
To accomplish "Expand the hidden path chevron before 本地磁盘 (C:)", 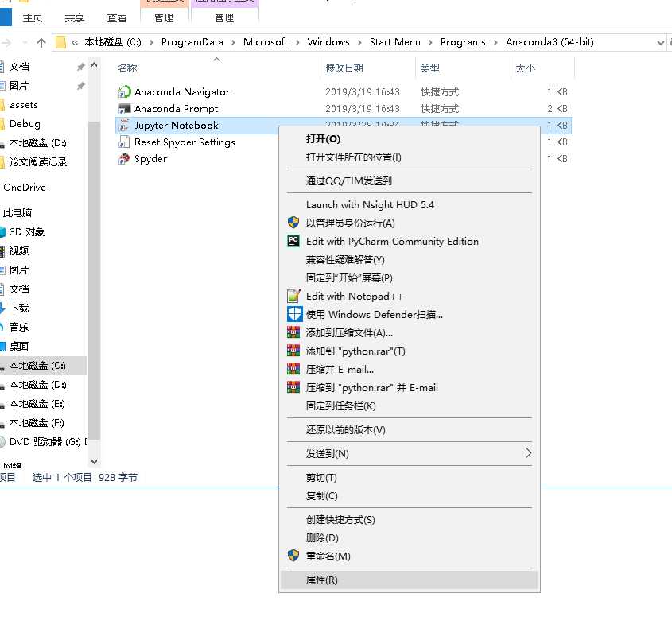I will (x=75, y=42).
